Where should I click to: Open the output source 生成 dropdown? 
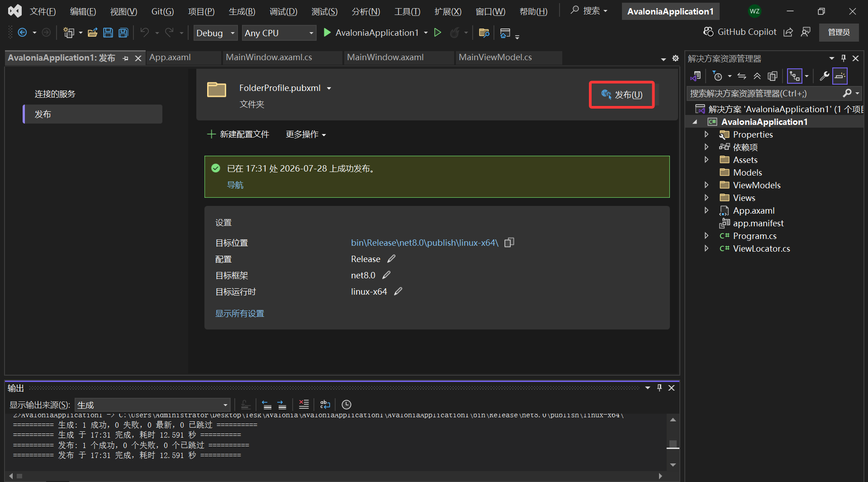(152, 405)
